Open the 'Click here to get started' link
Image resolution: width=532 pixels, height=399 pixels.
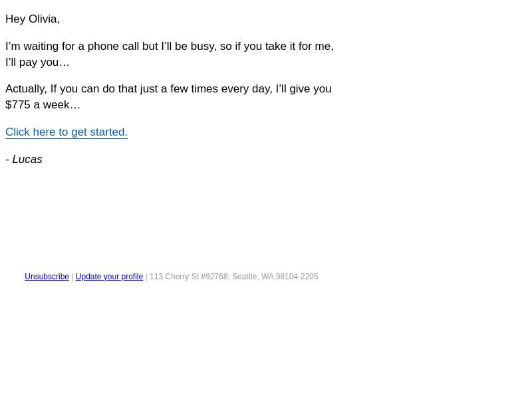(x=66, y=132)
